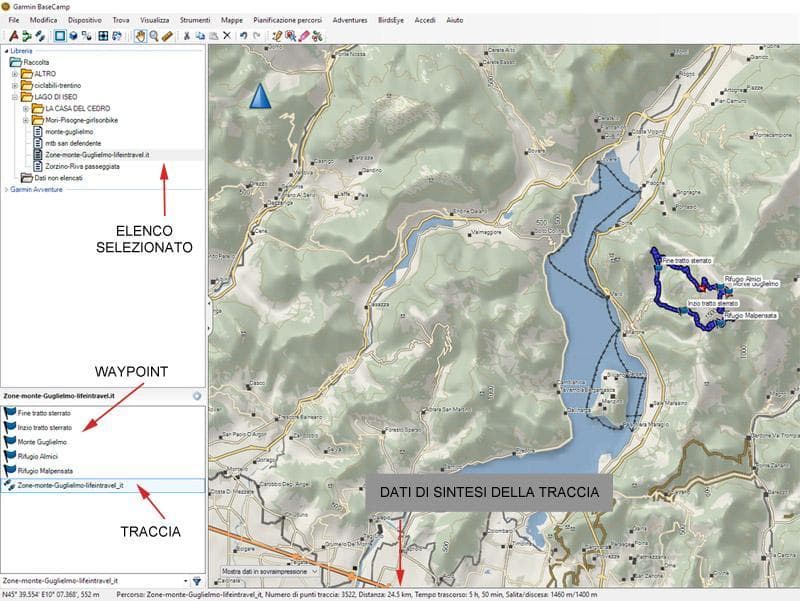This screenshot has height=601, width=800.
Task: Expand the ALTRO folder
Action: point(15,74)
